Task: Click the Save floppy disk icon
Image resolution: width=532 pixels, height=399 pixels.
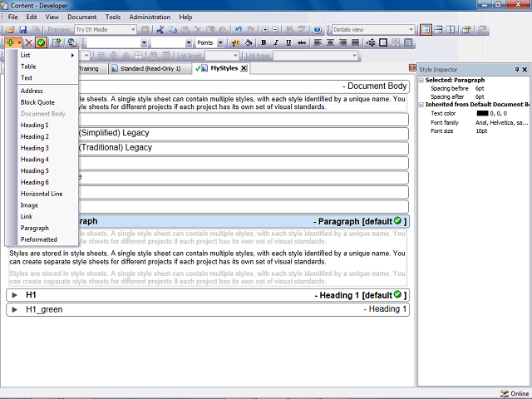Action: point(22,30)
